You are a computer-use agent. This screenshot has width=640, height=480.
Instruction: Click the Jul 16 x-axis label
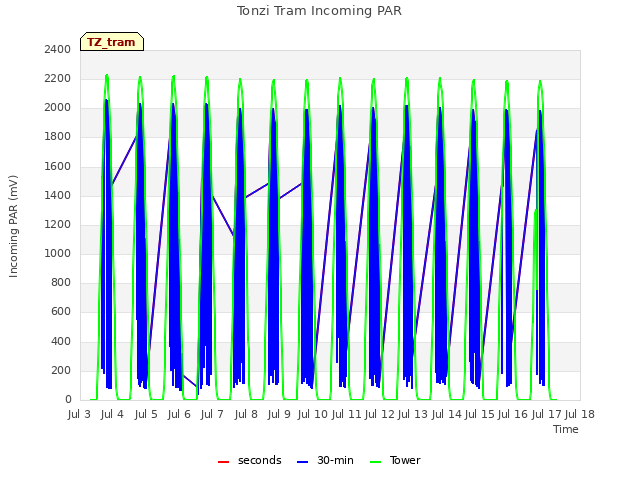[x=513, y=414]
